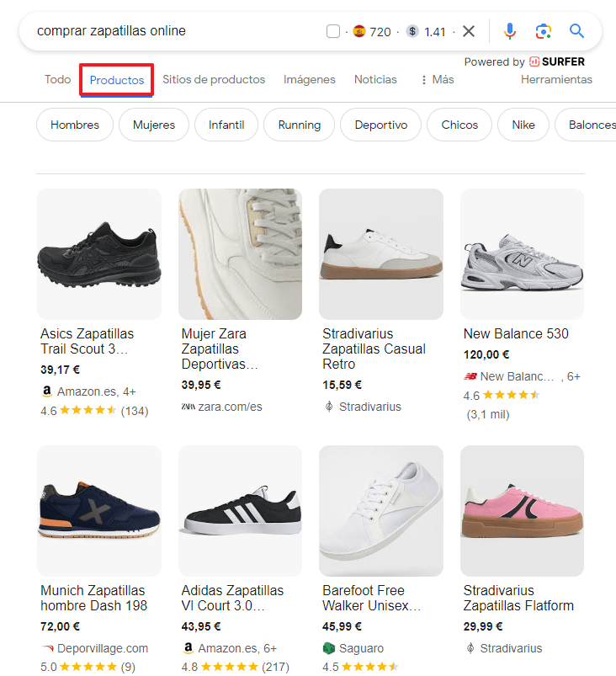Viewport: 616px width, 676px height.
Task: Click the voice search microphone icon
Action: (509, 31)
